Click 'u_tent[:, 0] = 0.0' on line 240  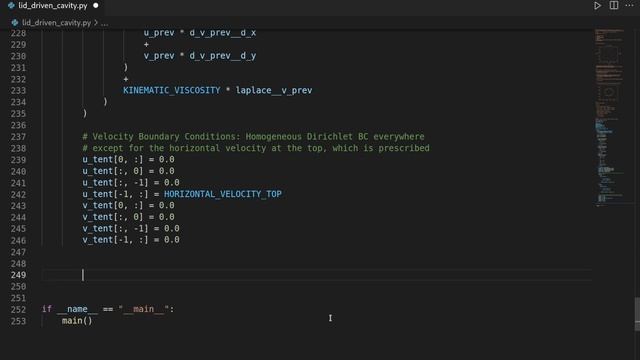point(128,171)
